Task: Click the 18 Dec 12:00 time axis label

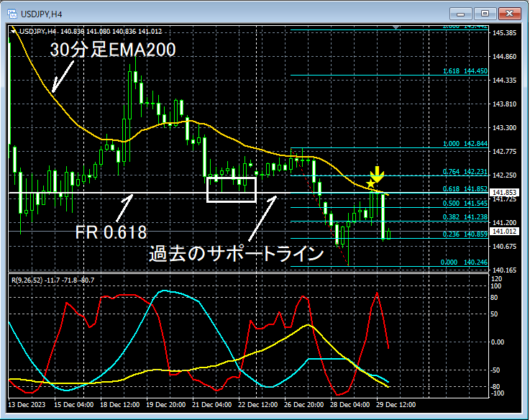Action: [120, 405]
